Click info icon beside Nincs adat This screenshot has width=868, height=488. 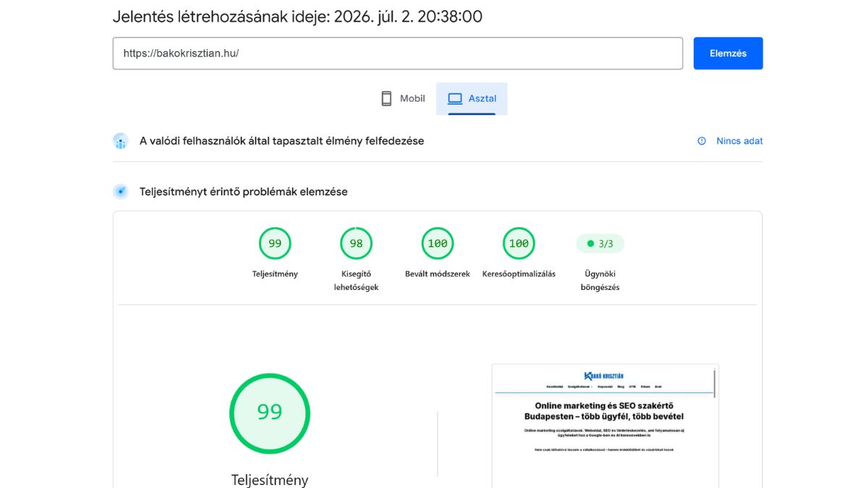[x=702, y=141]
